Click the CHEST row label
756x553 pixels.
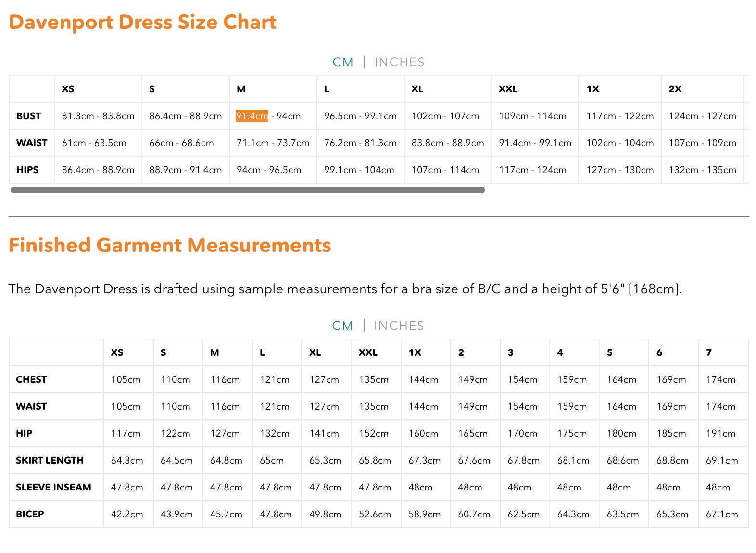31,379
